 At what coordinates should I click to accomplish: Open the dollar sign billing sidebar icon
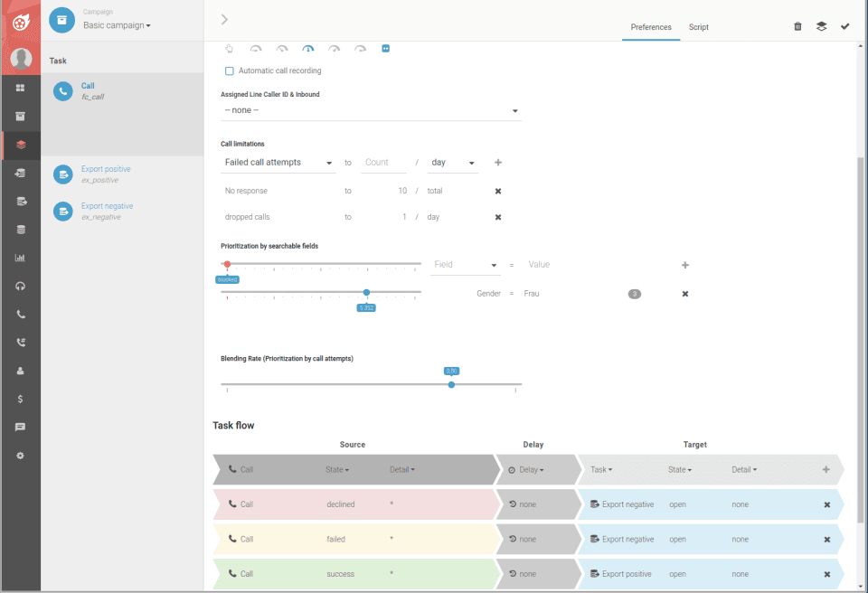(21, 400)
